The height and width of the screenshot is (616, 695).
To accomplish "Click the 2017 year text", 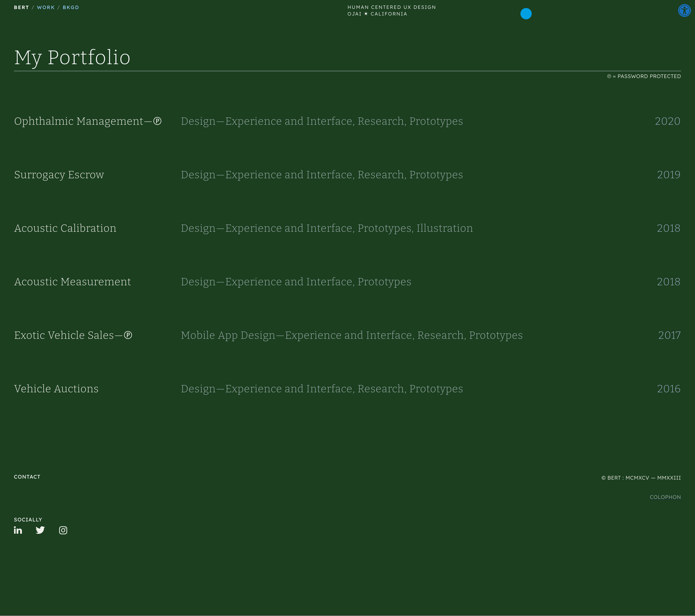I will (x=669, y=335).
